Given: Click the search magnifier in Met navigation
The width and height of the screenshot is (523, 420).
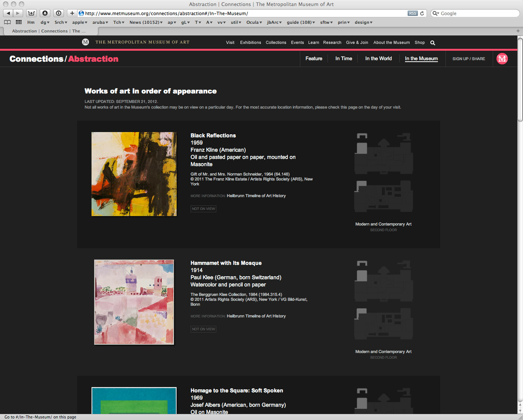Looking at the screenshot, I should pyautogui.click(x=433, y=43).
